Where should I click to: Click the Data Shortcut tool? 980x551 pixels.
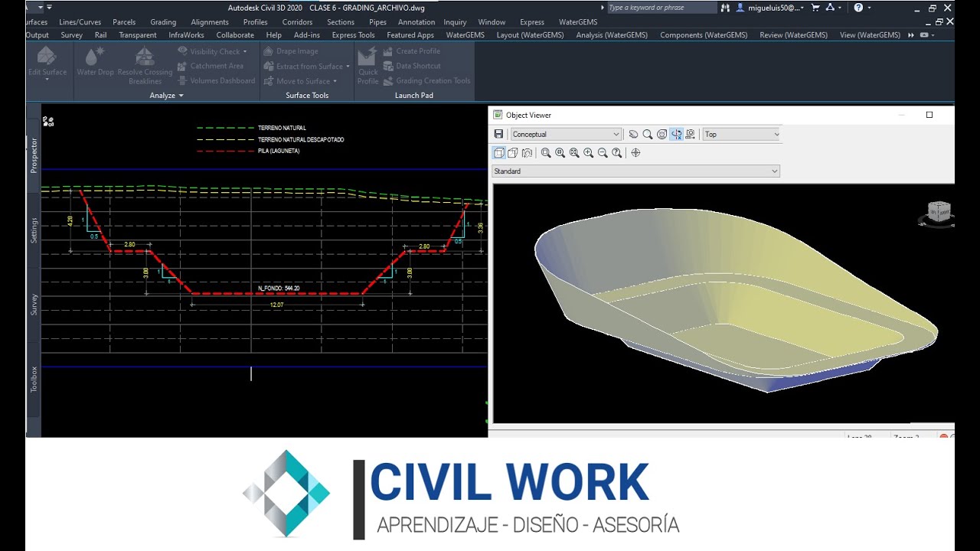pos(412,66)
